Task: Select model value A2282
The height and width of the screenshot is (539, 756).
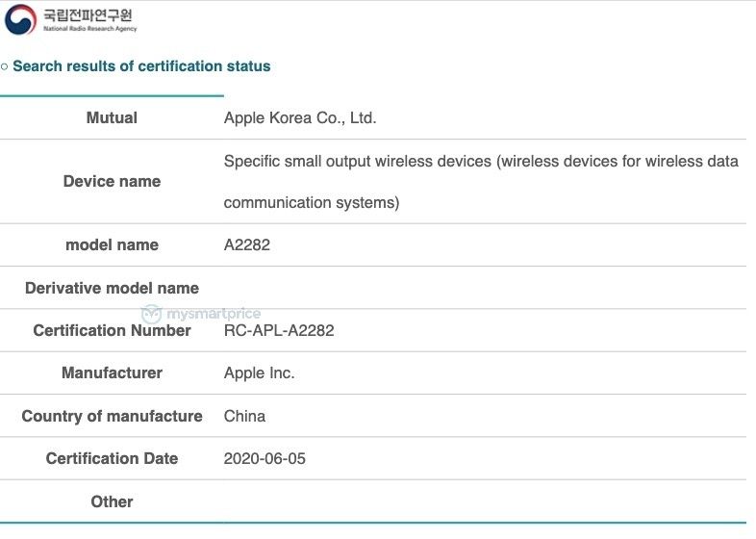Action: click(x=247, y=244)
